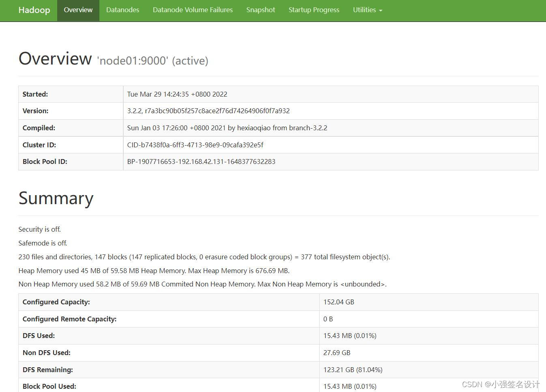546x392 pixels.
Task: Select the Block Pool ID value
Action: pyautogui.click(x=201, y=162)
